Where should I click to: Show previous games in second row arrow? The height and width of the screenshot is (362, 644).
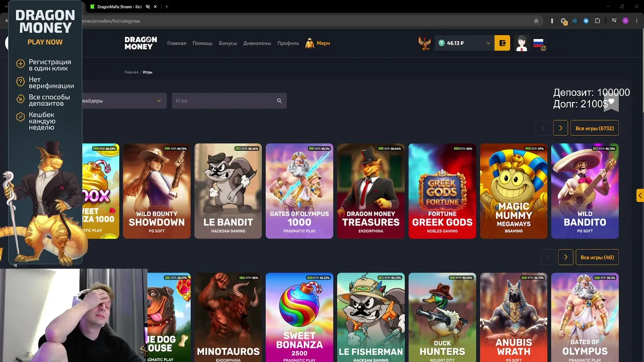(x=548, y=257)
